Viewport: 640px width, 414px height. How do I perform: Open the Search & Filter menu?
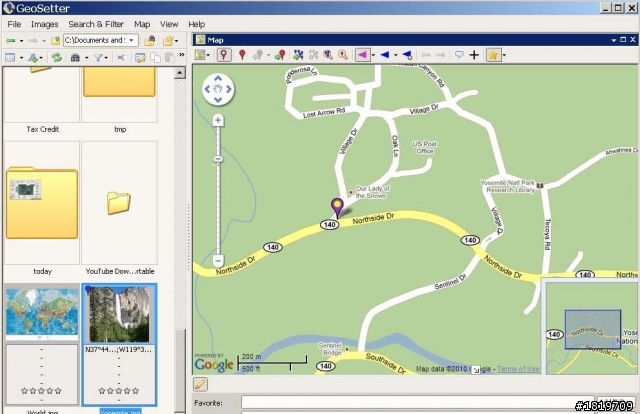coord(96,24)
